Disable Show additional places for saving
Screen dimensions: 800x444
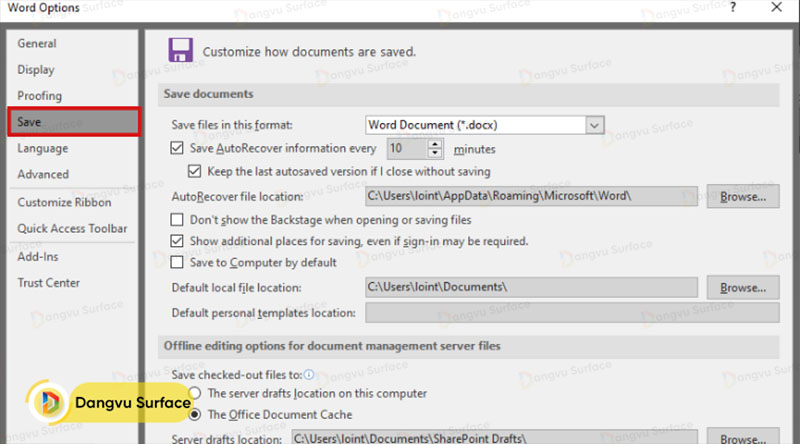[178, 241]
